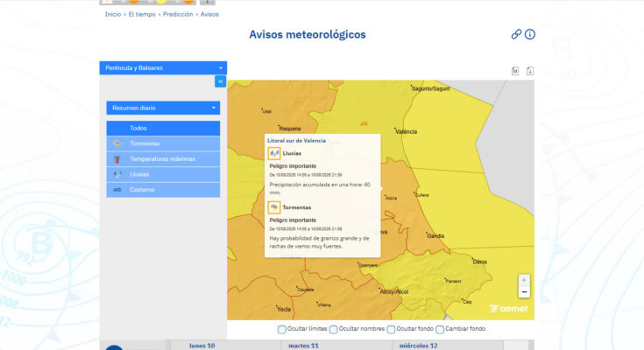The image size is (644, 350).
Task: Click the Alzira label on the map
Action: 392,198
